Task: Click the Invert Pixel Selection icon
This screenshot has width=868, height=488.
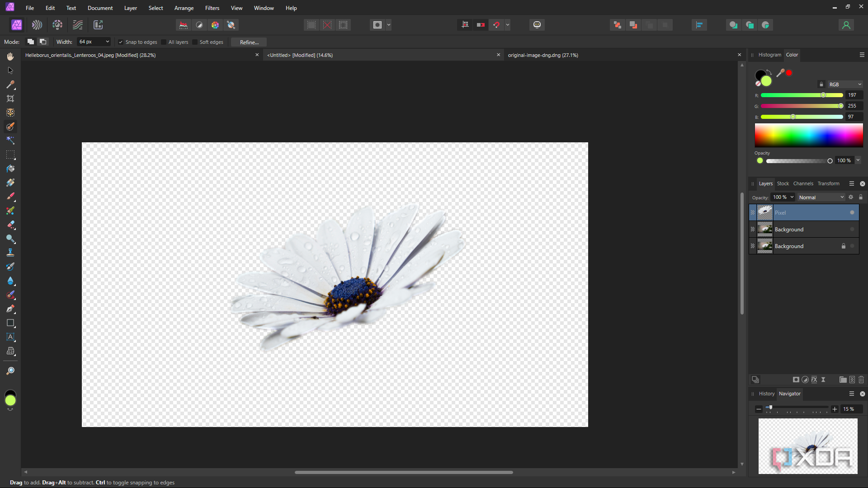Action: pos(343,25)
